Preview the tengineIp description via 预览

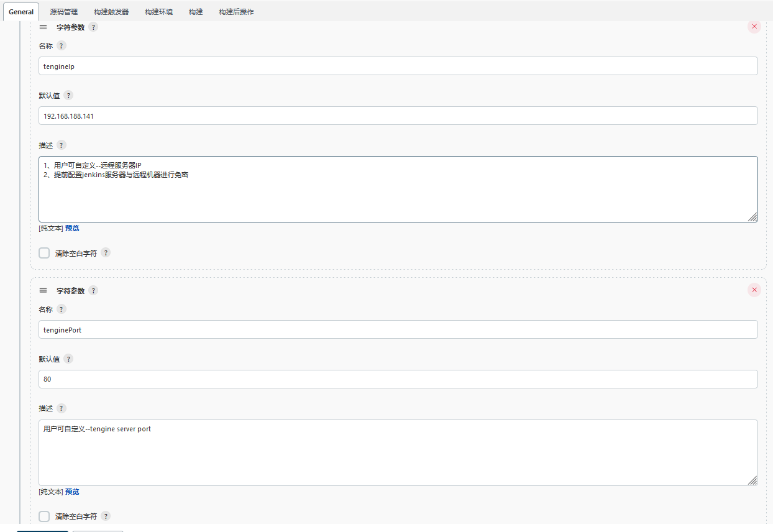(x=72, y=228)
